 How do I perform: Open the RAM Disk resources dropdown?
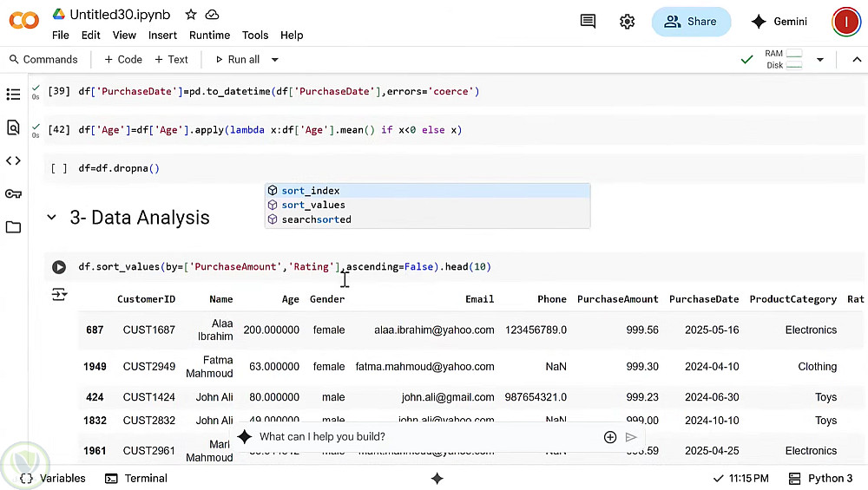click(819, 60)
